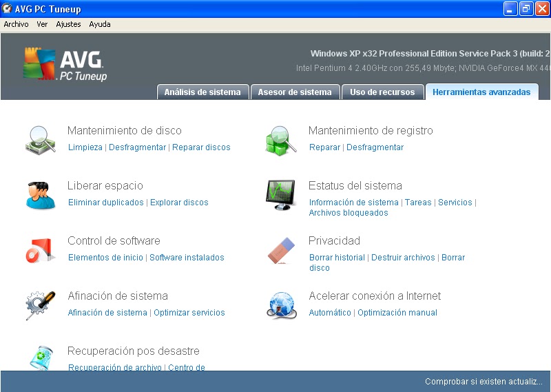
Task: Open the Optimización manual link
Action: pyautogui.click(x=397, y=313)
